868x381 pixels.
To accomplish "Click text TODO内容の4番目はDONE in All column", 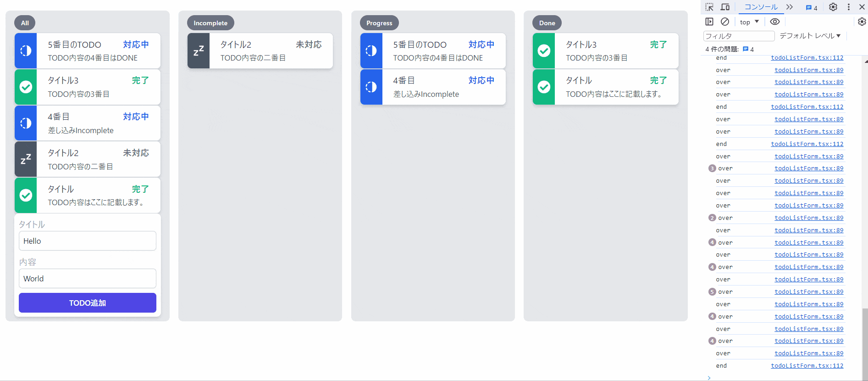I will 93,58.
